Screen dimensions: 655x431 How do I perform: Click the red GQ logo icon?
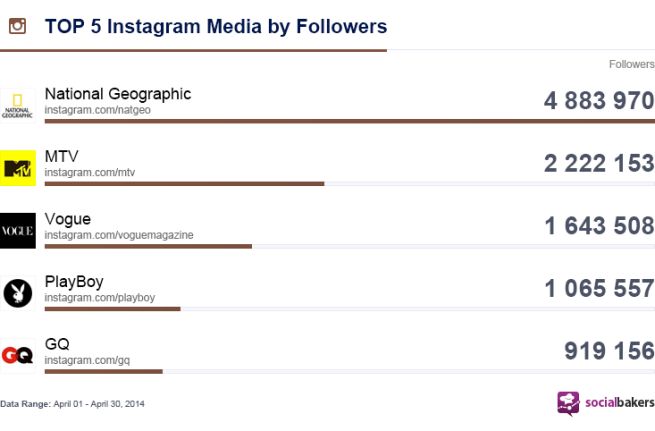coord(17,355)
